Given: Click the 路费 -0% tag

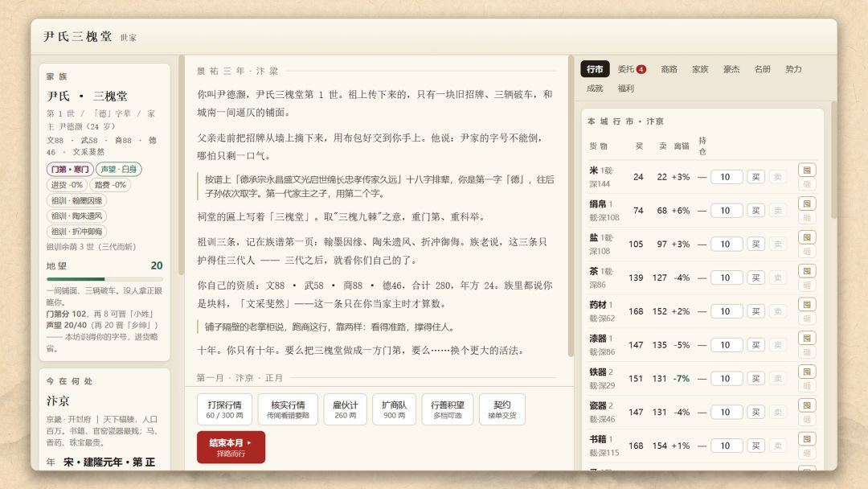Looking at the screenshot, I should pos(110,185).
